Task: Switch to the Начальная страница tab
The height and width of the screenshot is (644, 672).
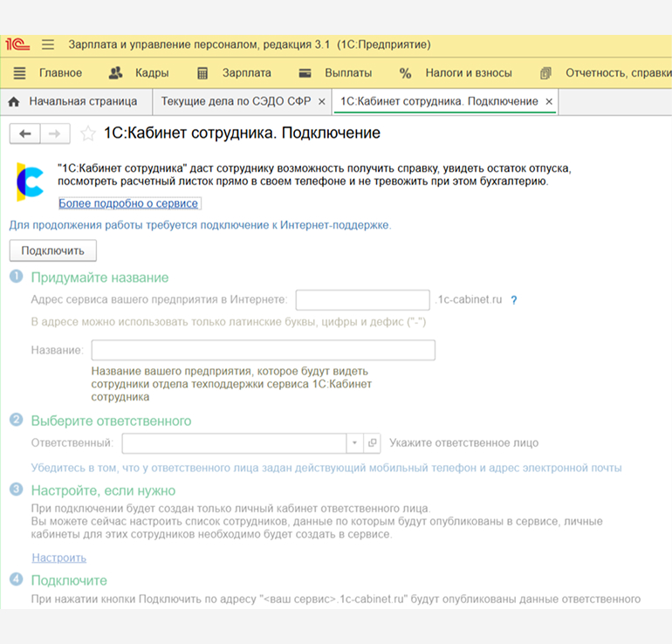Action: (x=76, y=101)
